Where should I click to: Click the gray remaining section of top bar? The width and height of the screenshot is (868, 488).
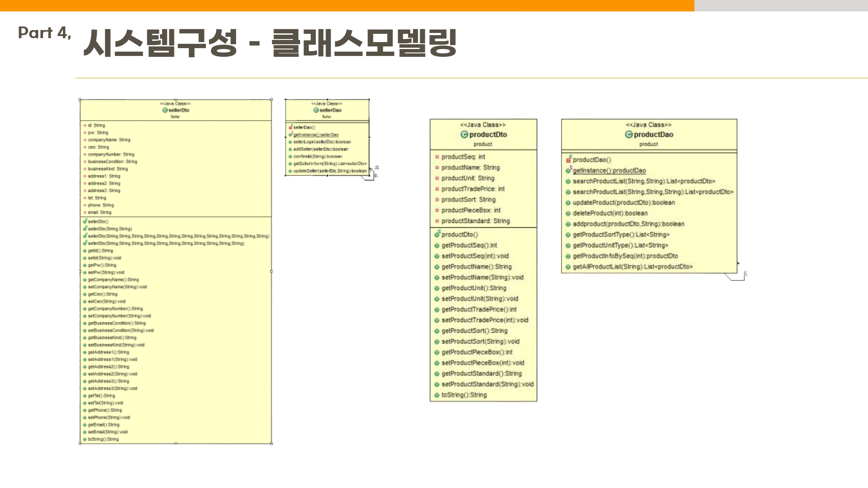(781, 5)
